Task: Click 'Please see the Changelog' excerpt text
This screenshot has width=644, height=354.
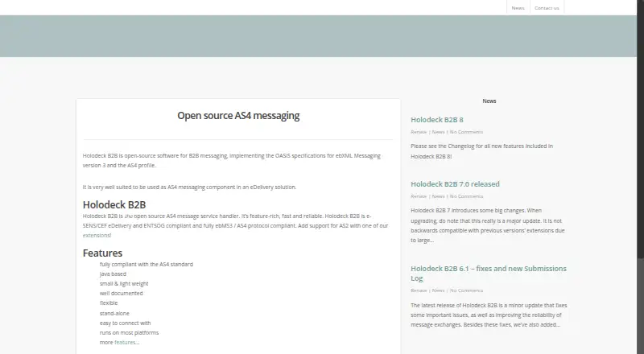Action: coord(481,151)
